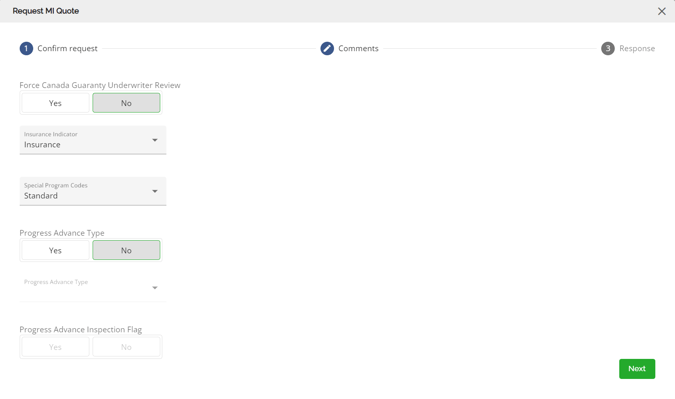
Task: Click step 3 Response circle icon
Action: (x=608, y=49)
